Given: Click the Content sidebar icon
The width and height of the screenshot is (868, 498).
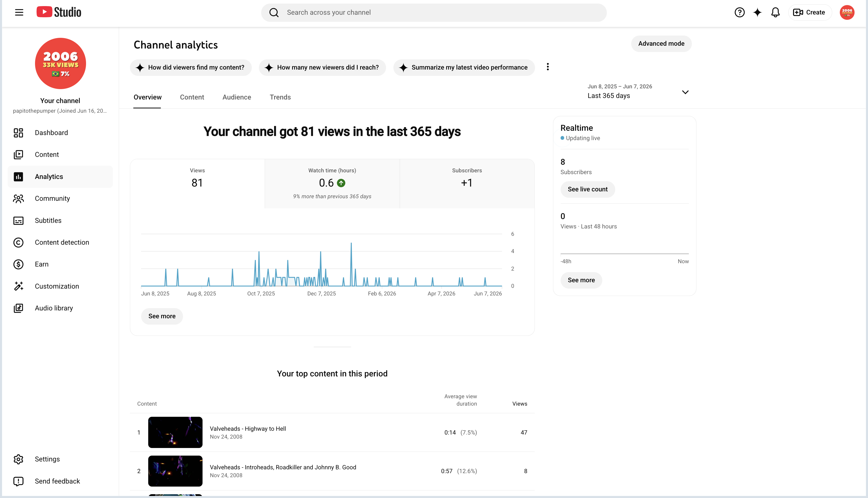Looking at the screenshot, I should [19, 155].
